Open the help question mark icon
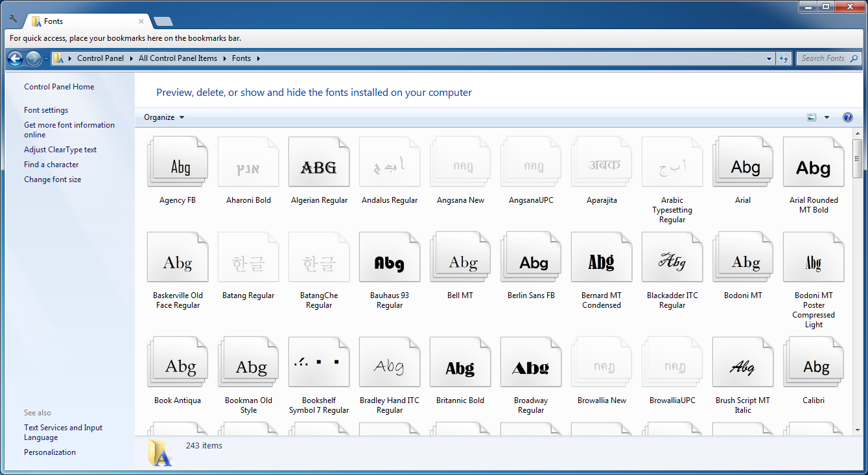 [847, 117]
